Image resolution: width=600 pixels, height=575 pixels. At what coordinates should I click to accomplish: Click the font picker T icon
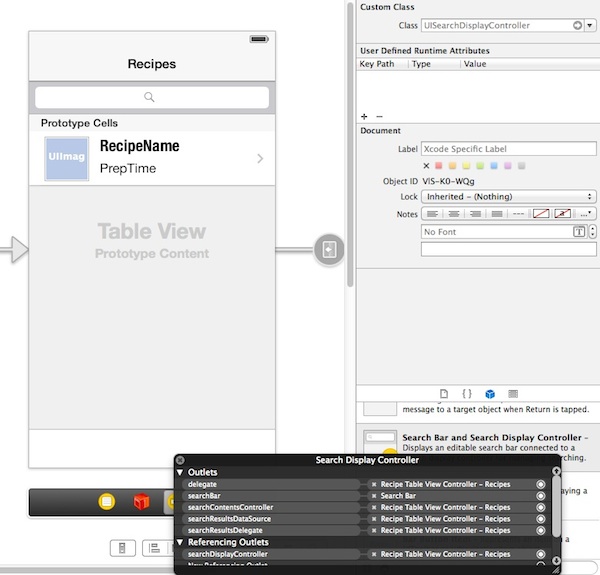point(578,232)
